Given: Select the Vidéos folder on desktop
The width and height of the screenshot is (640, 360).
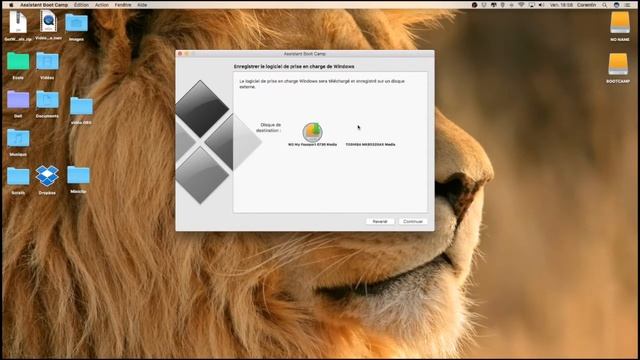Looking at the screenshot, I should pyautogui.click(x=47, y=61).
